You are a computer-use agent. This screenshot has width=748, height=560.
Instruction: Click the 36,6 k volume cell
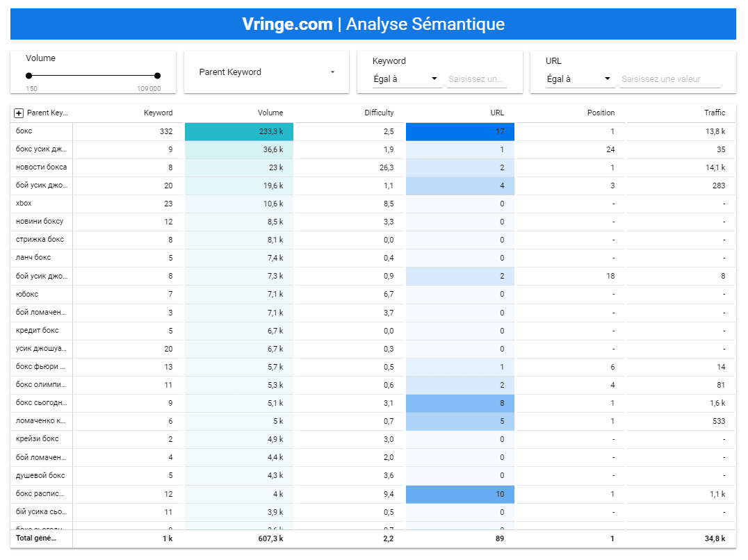[x=239, y=149]
